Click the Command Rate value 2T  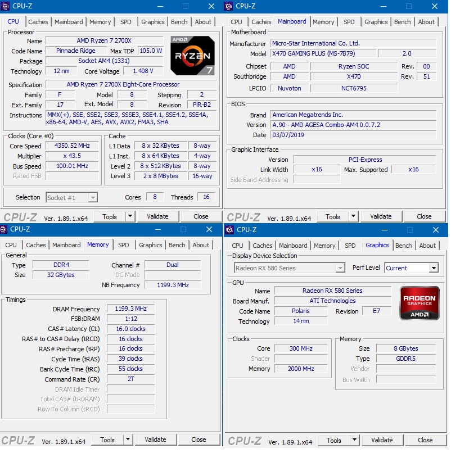pyautogui.click(x=130, y=379)
